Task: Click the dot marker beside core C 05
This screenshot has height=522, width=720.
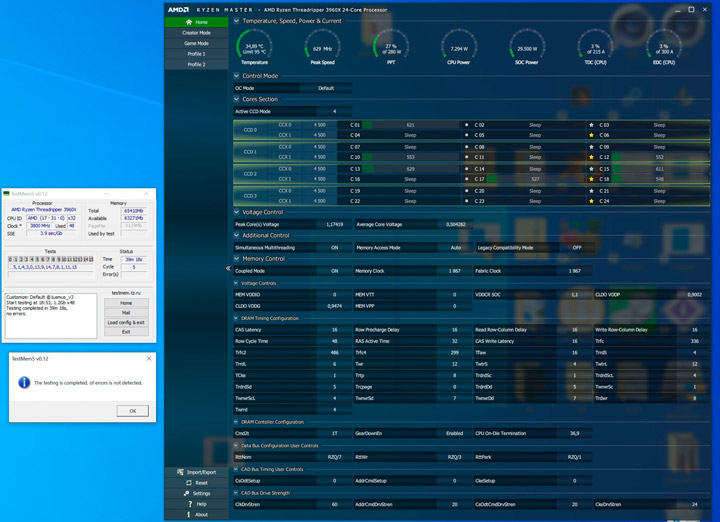Action: (x=467, y=135)
